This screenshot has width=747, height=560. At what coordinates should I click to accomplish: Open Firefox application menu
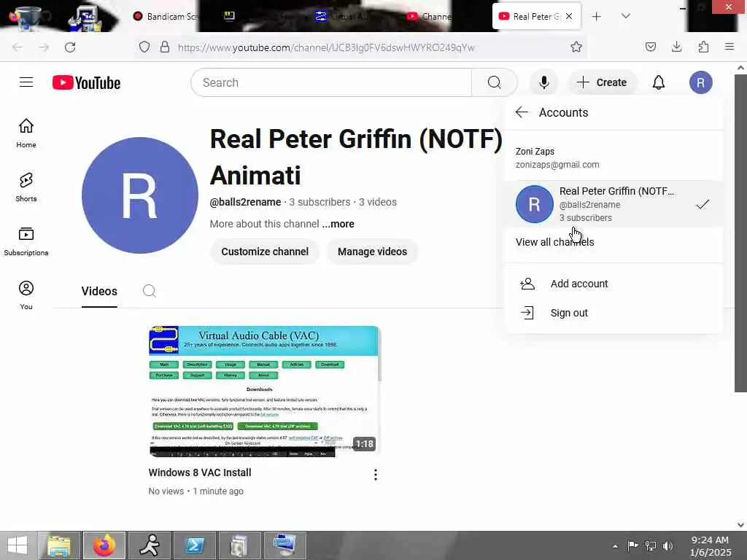[x=729, y=47]
